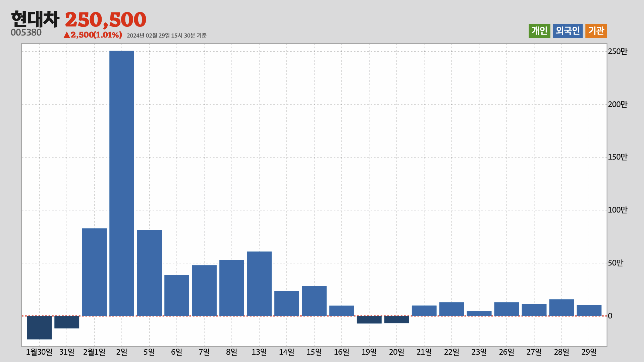644x362 pixels.
Task: Click the 200만 y-axis label
Action: point(618,104)
